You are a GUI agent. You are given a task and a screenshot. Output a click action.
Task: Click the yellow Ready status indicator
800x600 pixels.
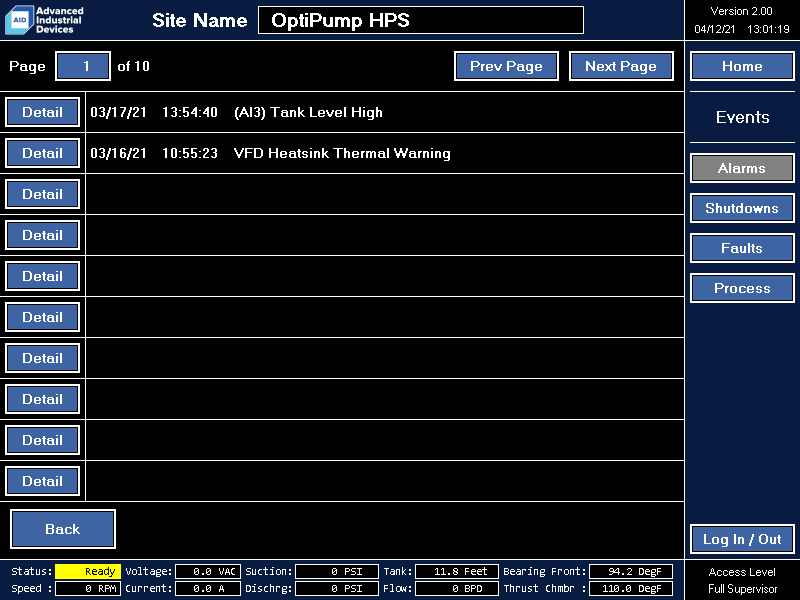[x=88, y=571]
